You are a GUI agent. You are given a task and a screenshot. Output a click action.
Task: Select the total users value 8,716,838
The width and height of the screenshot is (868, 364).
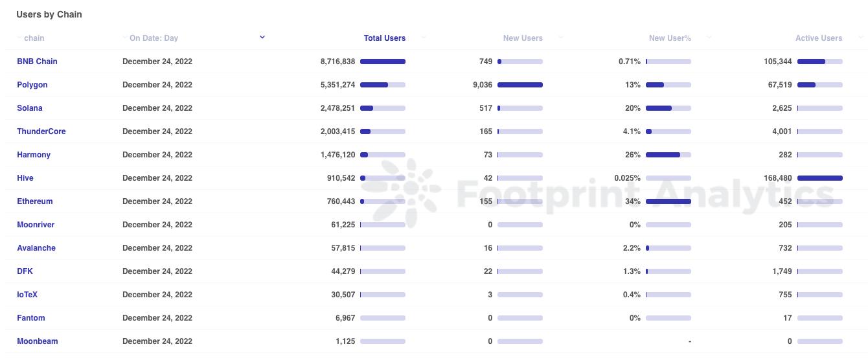[x=337, y=62]
